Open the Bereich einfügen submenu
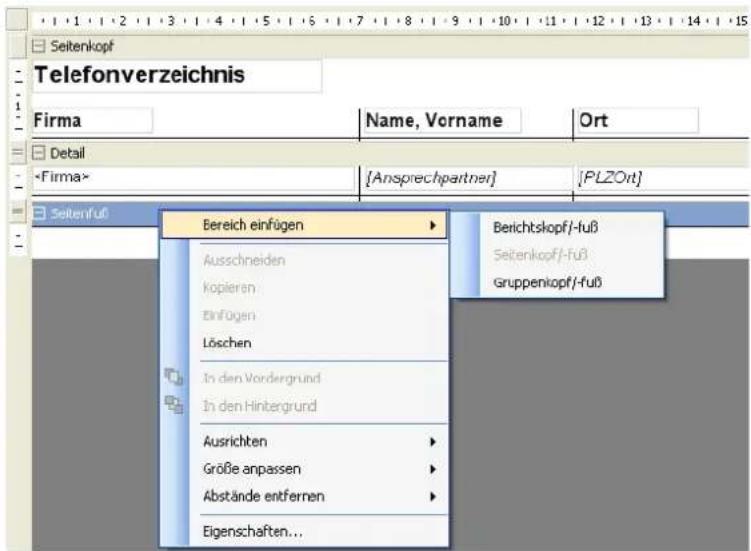The width and height of the screenshot is (751, 551). tap(305, 225)
